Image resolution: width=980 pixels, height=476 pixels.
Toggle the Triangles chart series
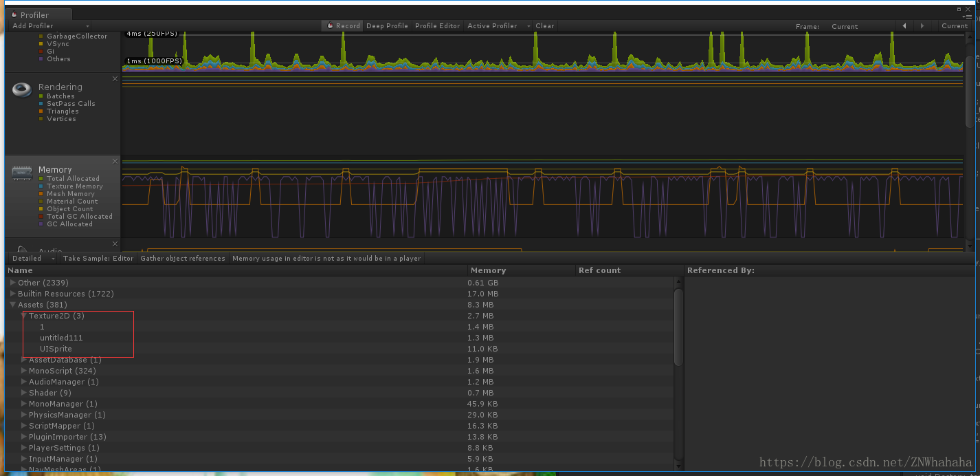click(58, 111)
